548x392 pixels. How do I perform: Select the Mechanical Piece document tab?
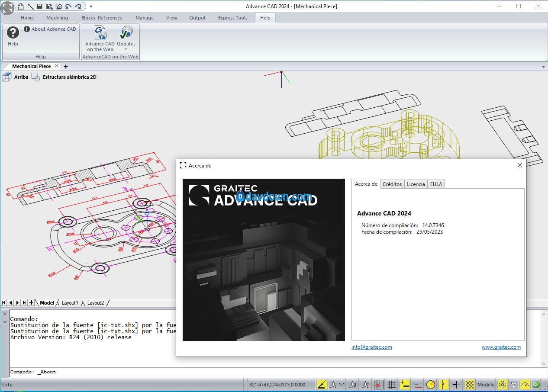31,66
